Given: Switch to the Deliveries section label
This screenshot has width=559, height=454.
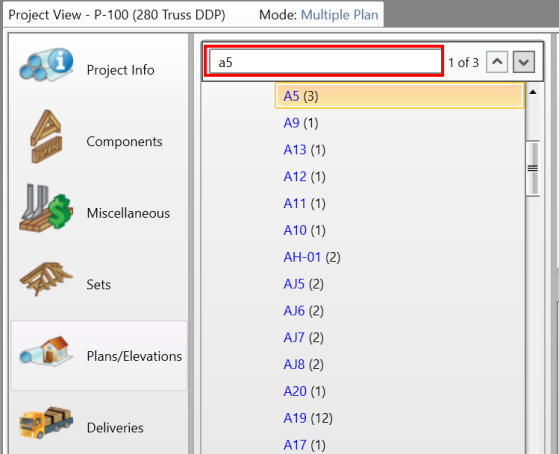Looking at the screenshot, I should [115, 428].
